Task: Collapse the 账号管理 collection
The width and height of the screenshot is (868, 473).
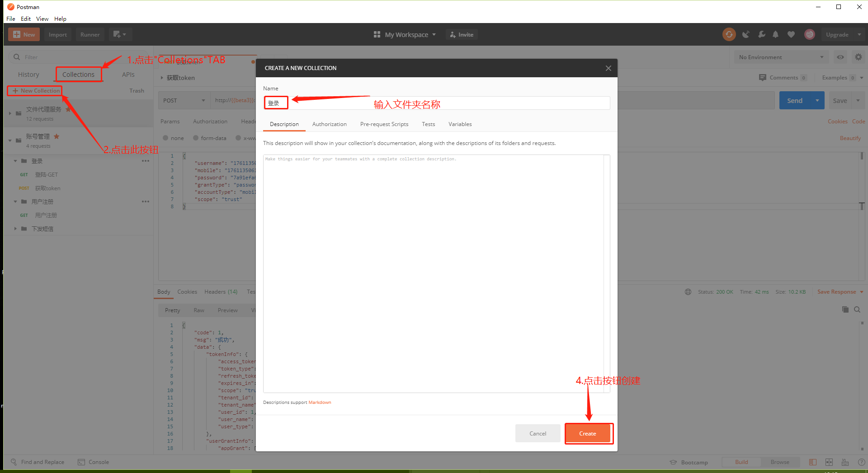Action: point(10,140)
